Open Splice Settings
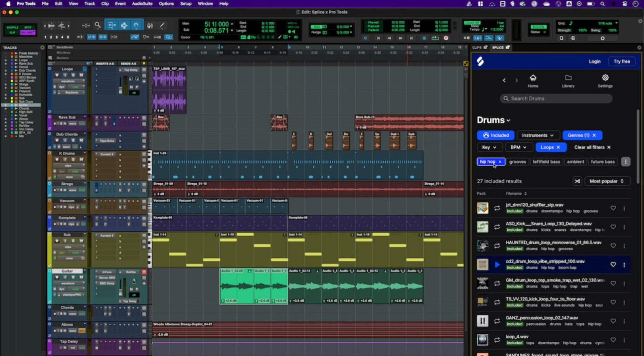 [605, 80]
